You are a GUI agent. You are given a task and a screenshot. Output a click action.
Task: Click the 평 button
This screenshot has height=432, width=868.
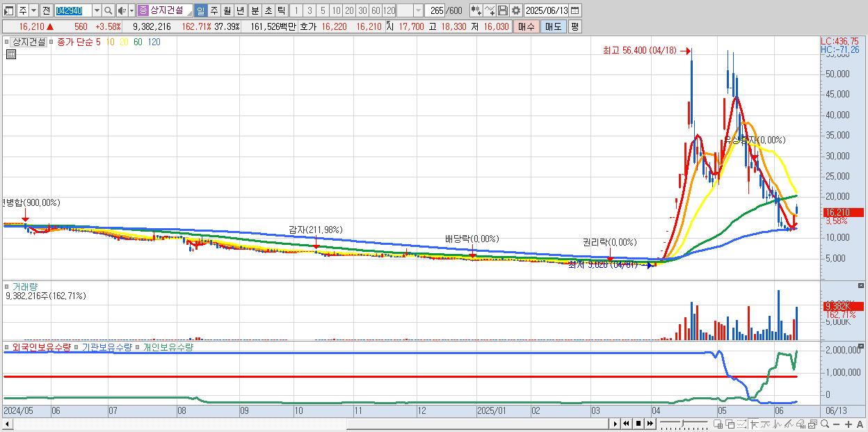click(x=575, y=26)
